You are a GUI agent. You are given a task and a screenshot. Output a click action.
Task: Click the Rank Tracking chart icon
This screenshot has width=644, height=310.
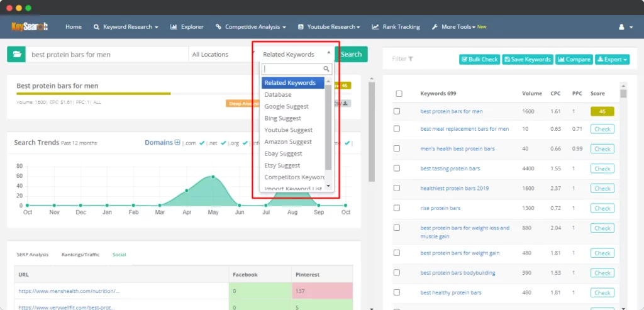click(375, 27)
